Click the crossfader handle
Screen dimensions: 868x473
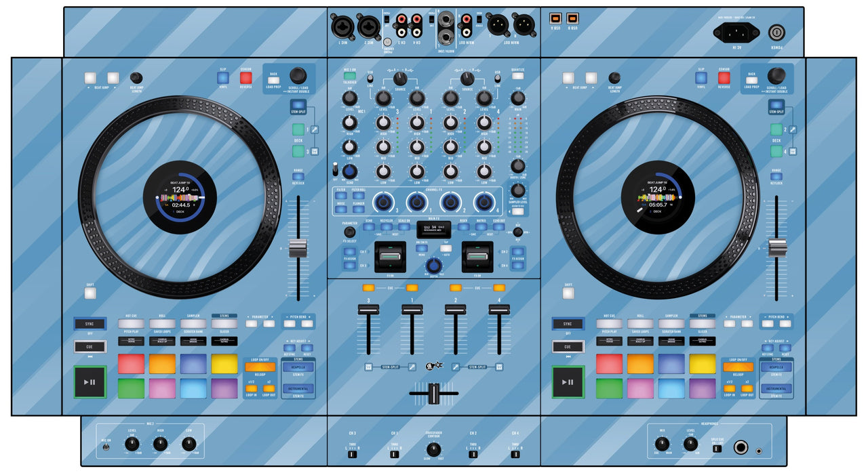click(433, 394)
